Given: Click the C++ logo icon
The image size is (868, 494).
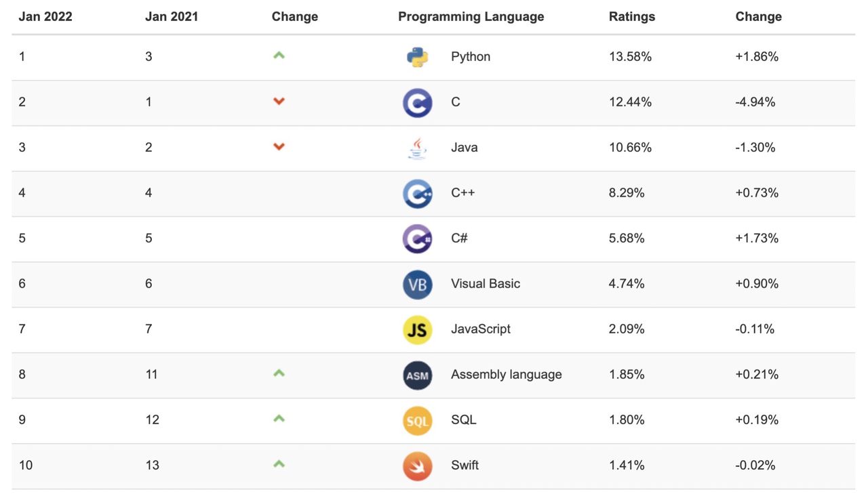Looking at the screenshot, I should [x=417, y=194].
